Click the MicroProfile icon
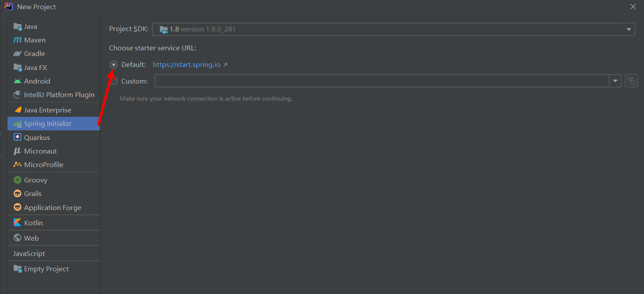This screenshot has height=294, width=644. 18,164
